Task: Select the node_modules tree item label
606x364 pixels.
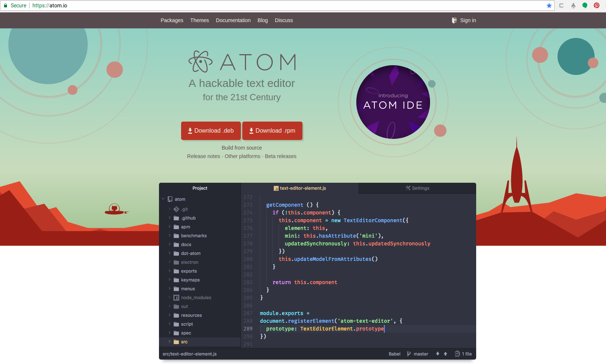Action: click(x=196, y=298)
